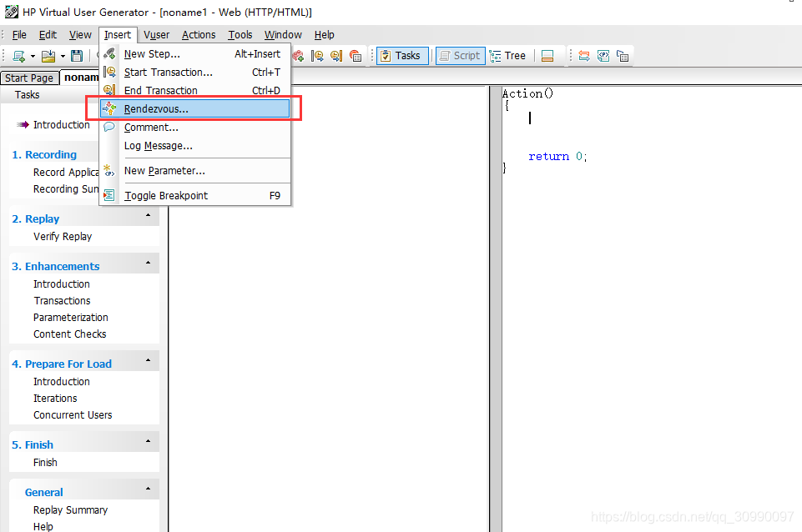Open Verify Replay task

click(x=63, y=237)
